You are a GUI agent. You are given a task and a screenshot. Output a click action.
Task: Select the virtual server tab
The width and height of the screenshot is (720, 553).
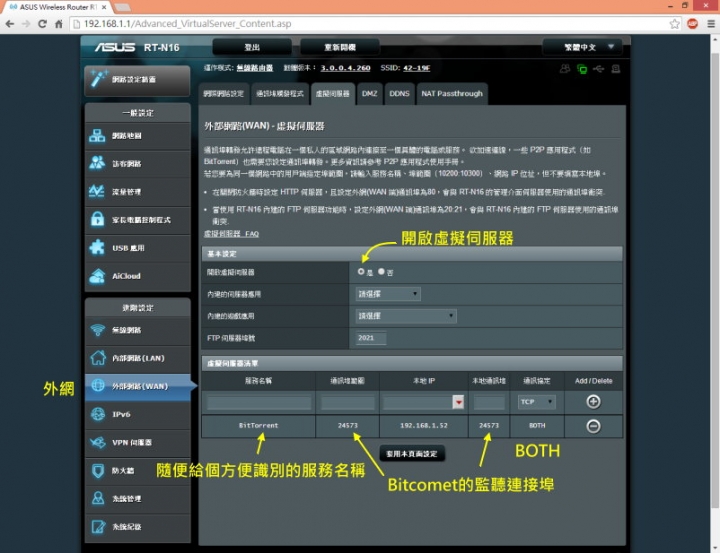(332, 94)
